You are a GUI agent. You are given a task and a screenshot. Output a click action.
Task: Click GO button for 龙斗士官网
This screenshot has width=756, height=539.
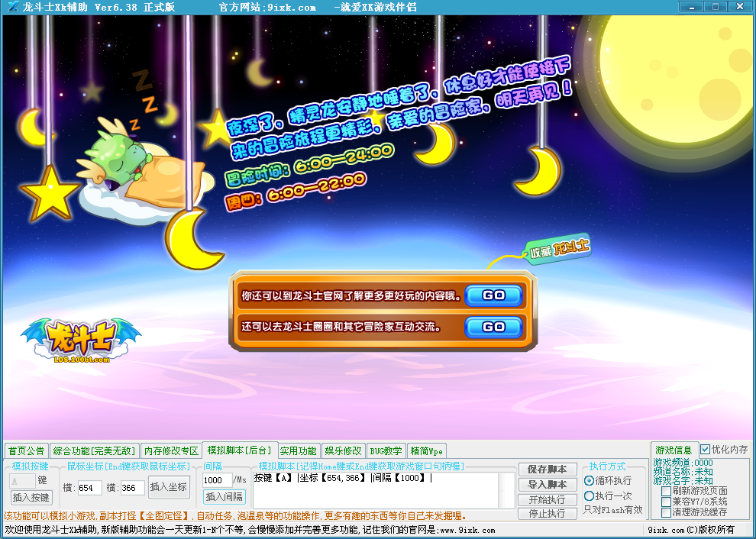point(494,295)
